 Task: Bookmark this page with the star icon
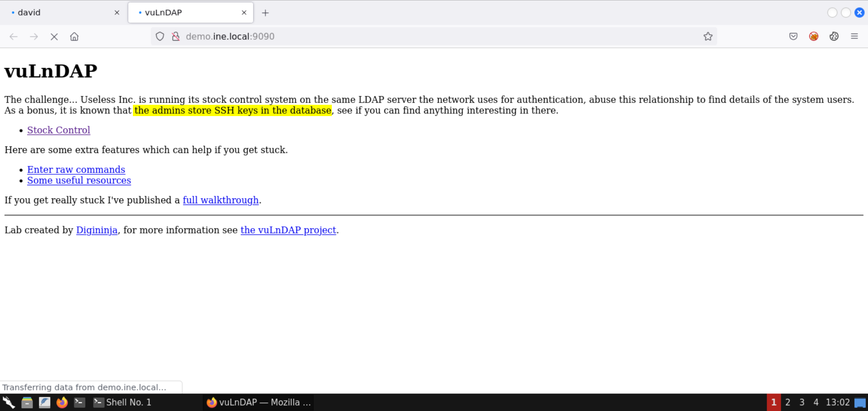pyautogui.click(x=708, y=37)
